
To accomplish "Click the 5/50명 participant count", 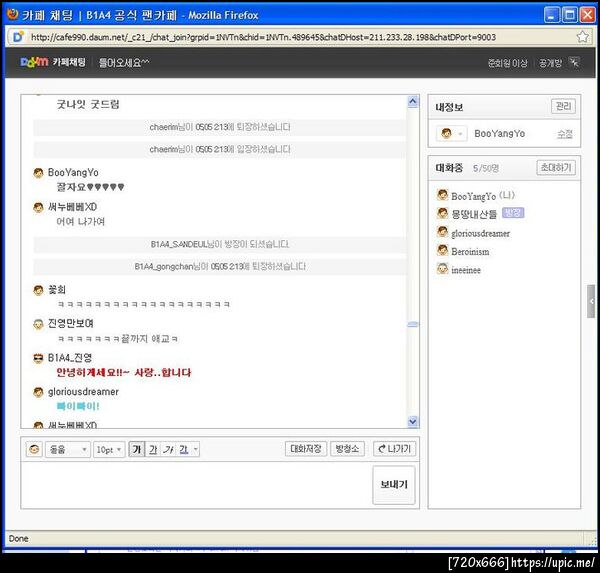I will 486,168.
